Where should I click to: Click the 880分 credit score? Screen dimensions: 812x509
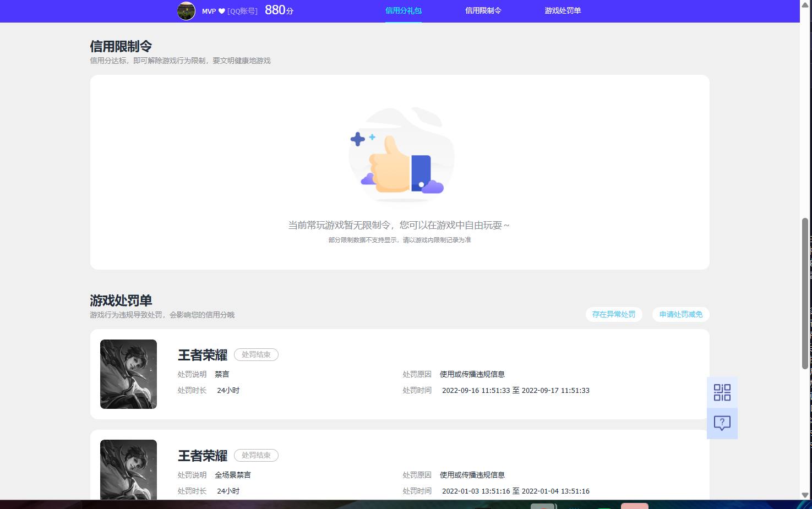[279, 10]
